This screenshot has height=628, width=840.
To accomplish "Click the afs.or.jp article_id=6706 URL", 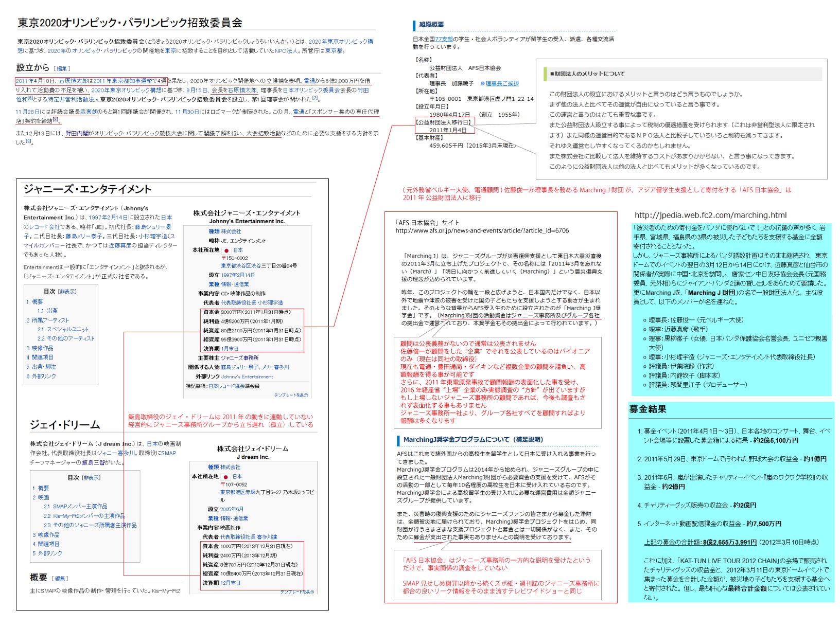I will point(482,231).
